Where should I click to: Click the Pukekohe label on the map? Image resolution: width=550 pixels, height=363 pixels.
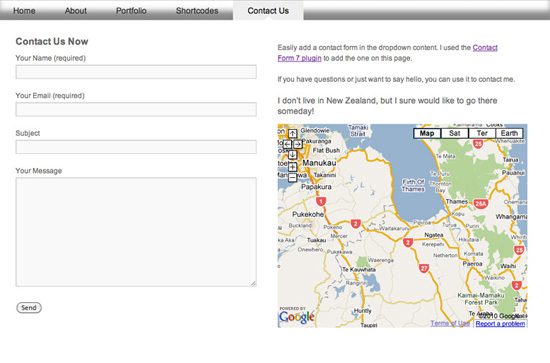(x=308, y=214)
